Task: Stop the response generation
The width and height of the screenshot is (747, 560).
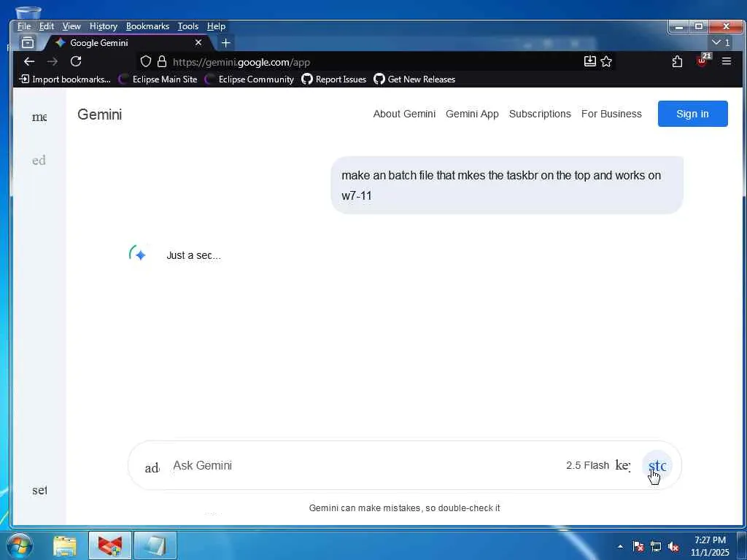Action: (x=657, y=465)
